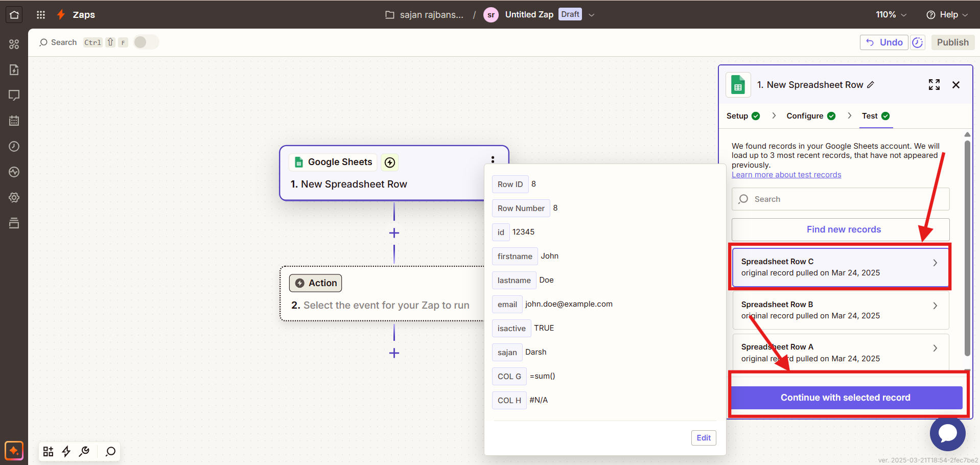Screen dimensions: 980x465
Task: Click the firstname field label
Action: click(x=515, y=257)
